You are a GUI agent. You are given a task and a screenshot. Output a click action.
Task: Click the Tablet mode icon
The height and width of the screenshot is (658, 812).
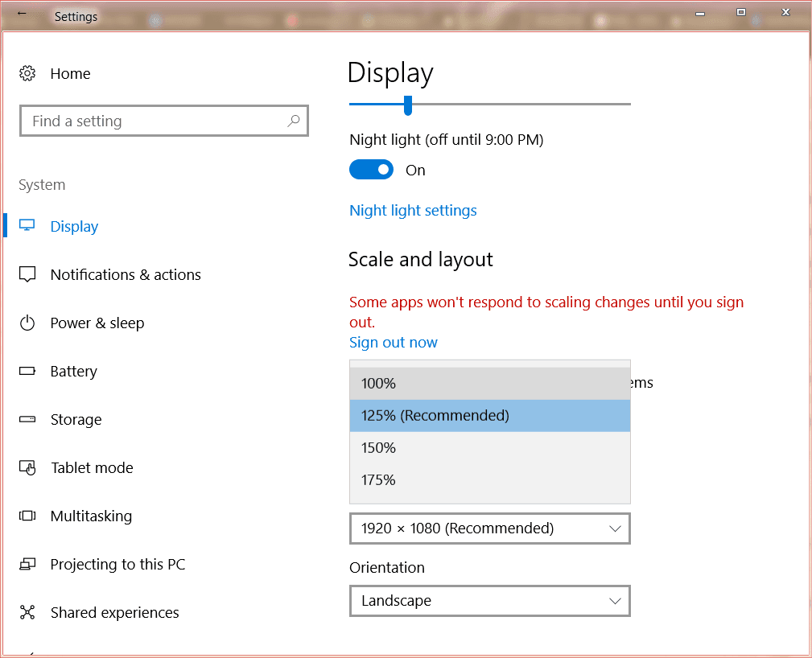pyautogui.click(x=27, y=467)
